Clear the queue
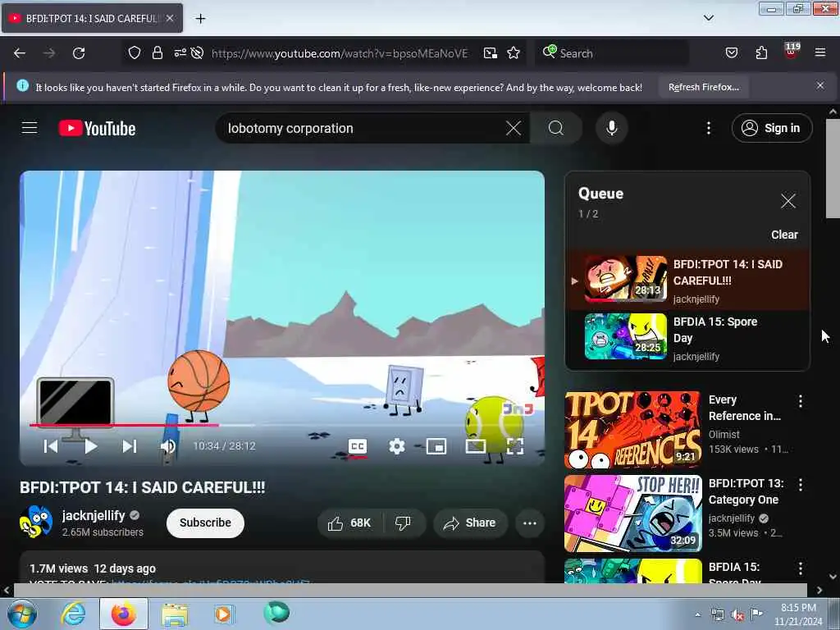The width and height of the screenshot is (840, 630). pos(784,235)
